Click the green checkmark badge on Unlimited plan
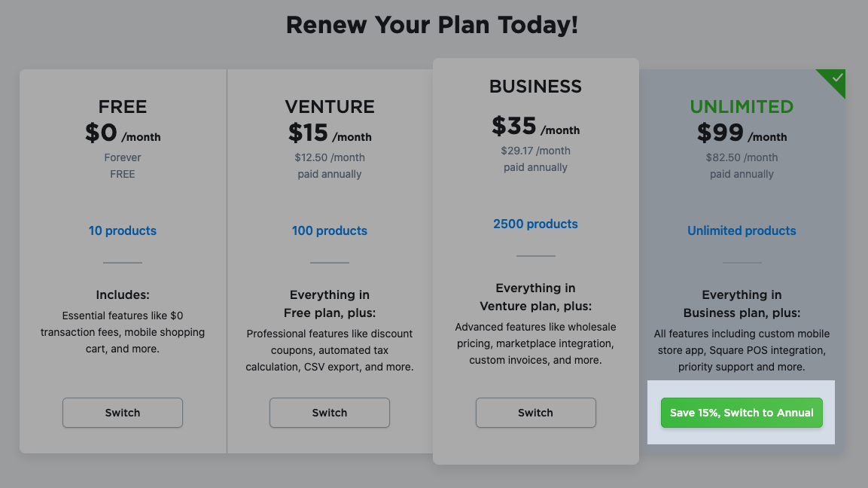868x488 pixels. [x=831, y=78]
